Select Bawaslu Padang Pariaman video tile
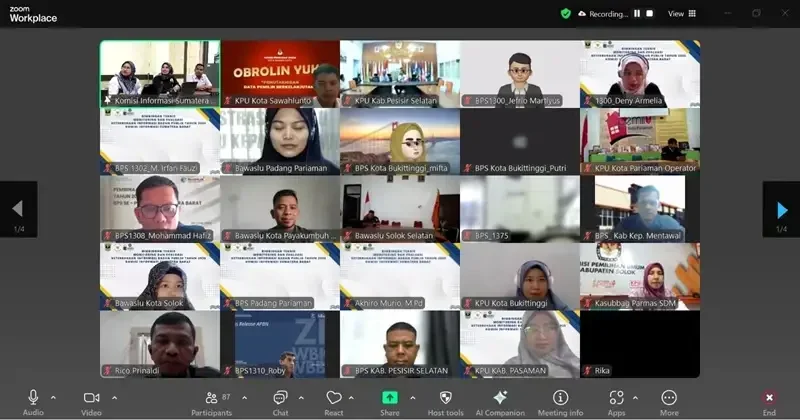The image size is (800, 420). (280, 142)
